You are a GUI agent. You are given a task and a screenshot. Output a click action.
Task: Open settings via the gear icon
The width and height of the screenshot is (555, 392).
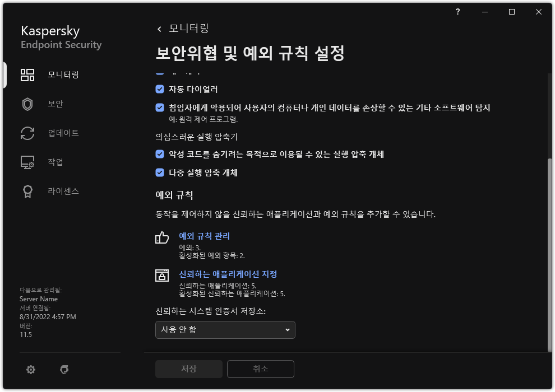point(31,370)
